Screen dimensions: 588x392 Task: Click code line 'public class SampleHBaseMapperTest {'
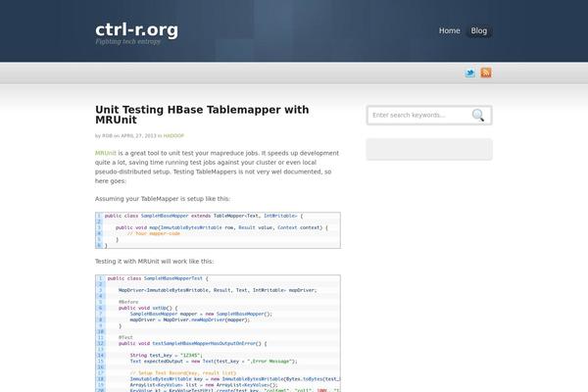click(158, 278)
